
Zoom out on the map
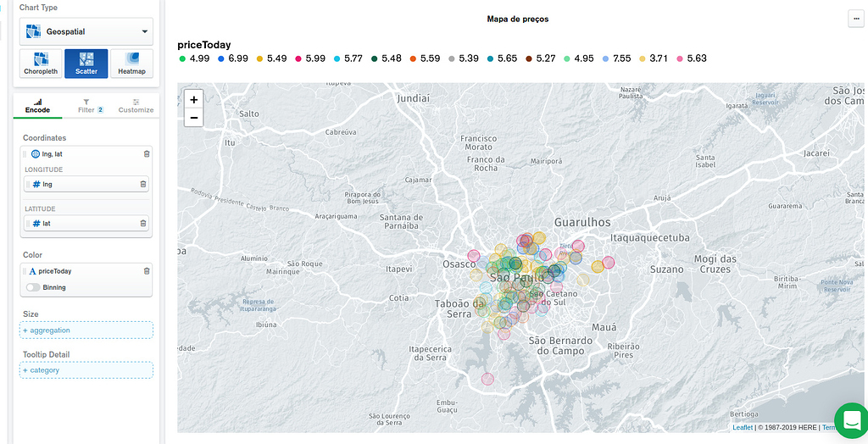(194, 118)
